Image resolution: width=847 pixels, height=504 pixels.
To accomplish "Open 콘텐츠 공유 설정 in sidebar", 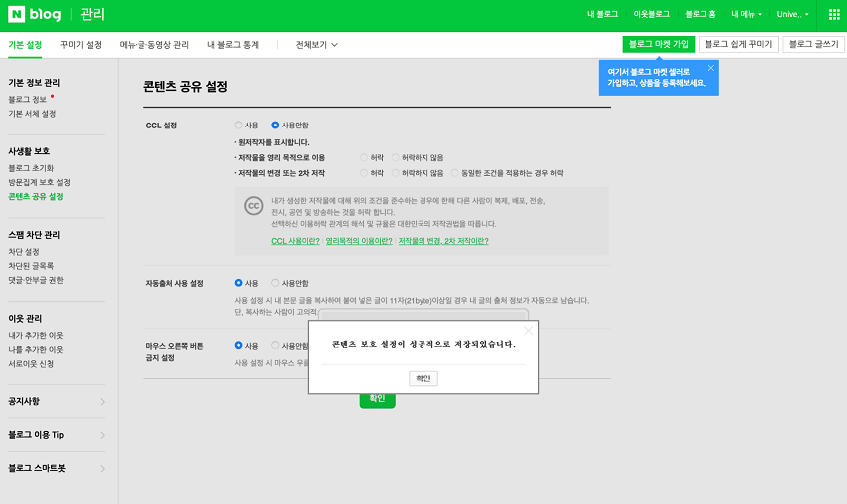I will pos(36,196).
